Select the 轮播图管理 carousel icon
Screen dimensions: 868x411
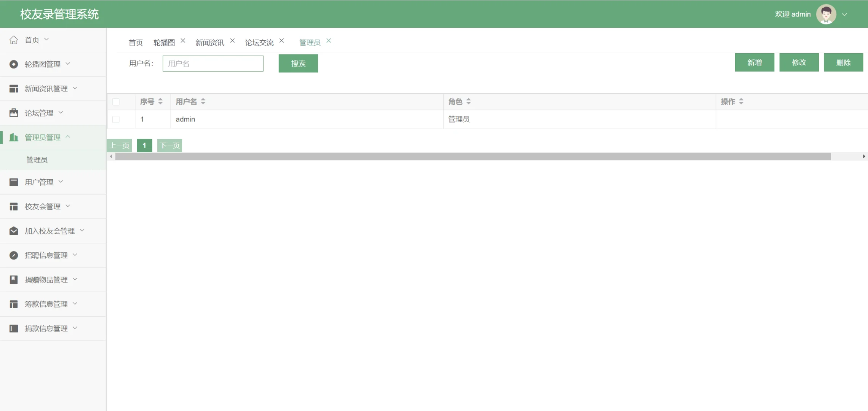(14, 64)
